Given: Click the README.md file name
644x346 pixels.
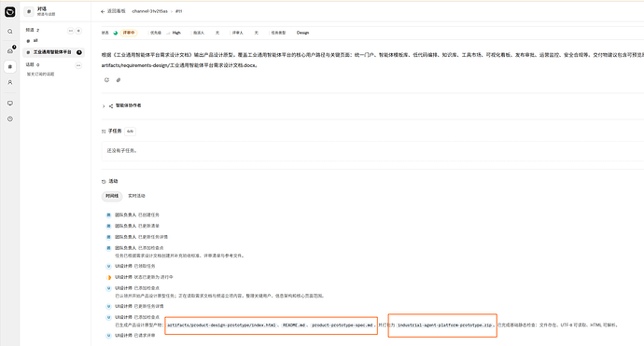Looking at the screenshot, I should [x=294, y=325].
